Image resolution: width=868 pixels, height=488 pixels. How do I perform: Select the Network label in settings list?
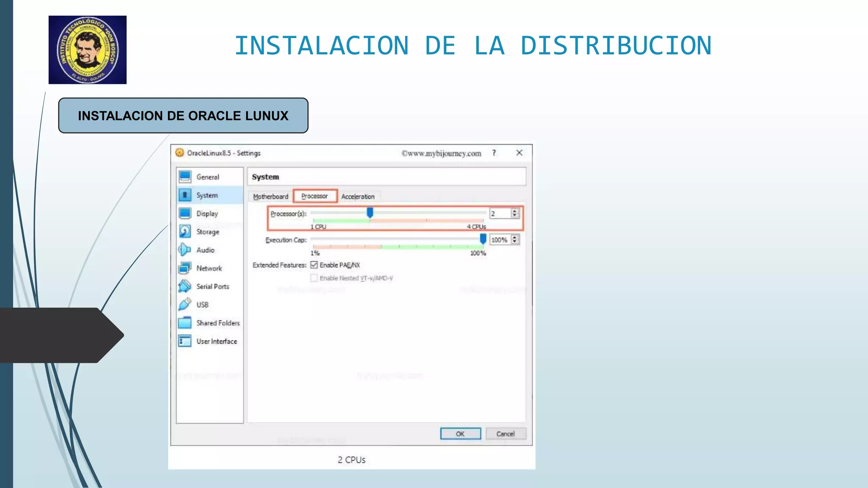click(209, 268)
